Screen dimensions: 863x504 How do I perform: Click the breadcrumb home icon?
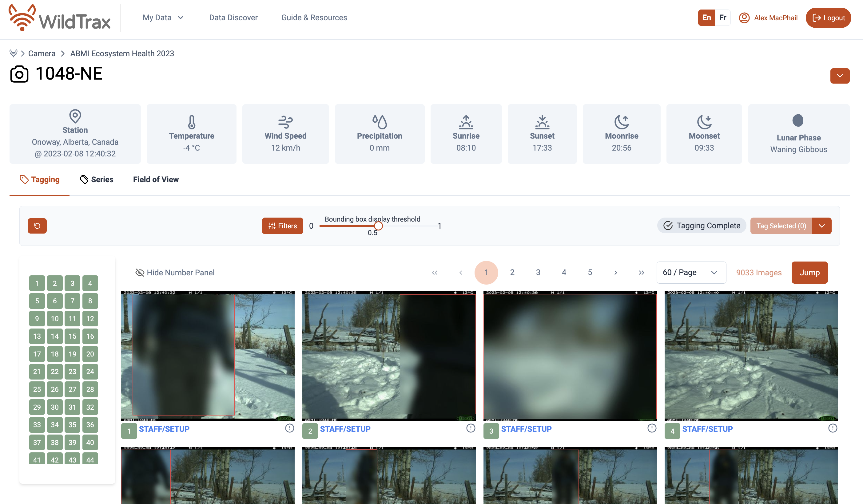click(x=13, y=53)
